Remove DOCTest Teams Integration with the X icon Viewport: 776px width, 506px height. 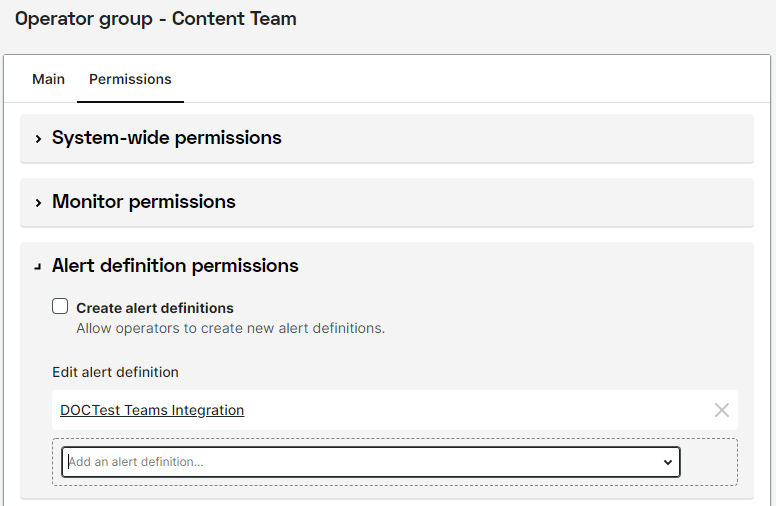point(721,410)
